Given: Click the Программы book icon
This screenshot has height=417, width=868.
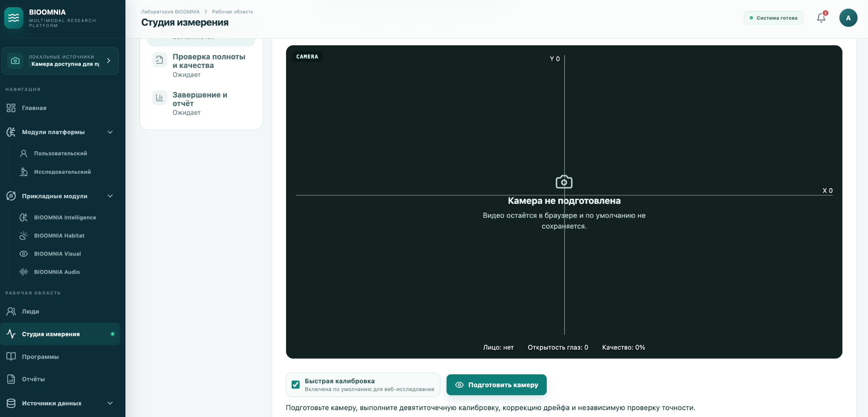Looking at the screenshot, I should (11, 357).
